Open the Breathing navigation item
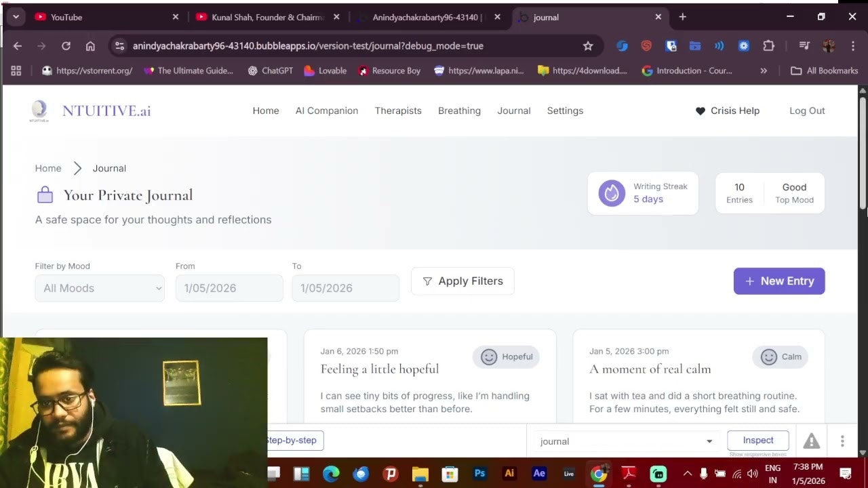 [x=459, y=110]
